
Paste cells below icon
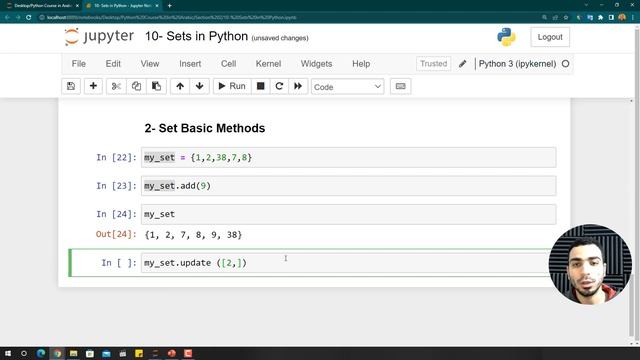156,86
